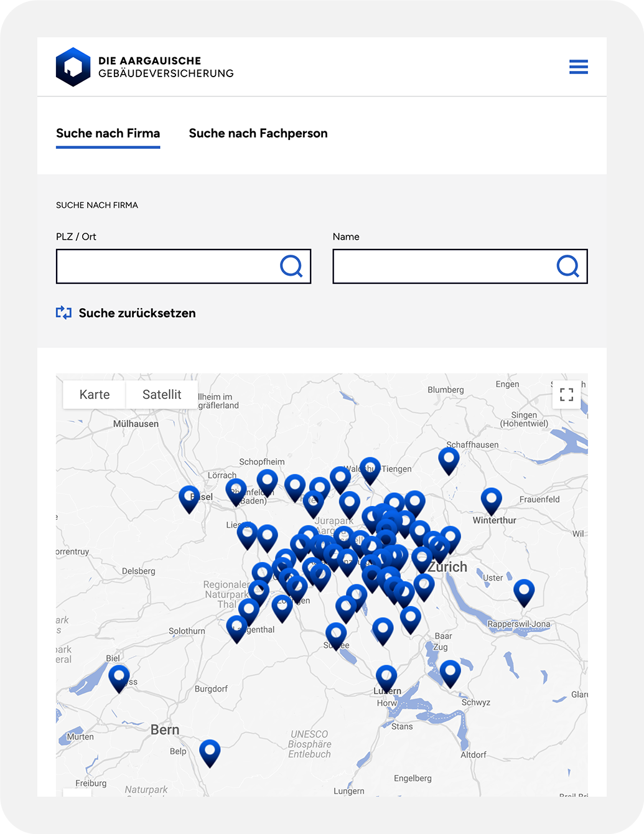644x834 pixels.
Task: Toggle fullscreen map view
Action: coord(566,395)
